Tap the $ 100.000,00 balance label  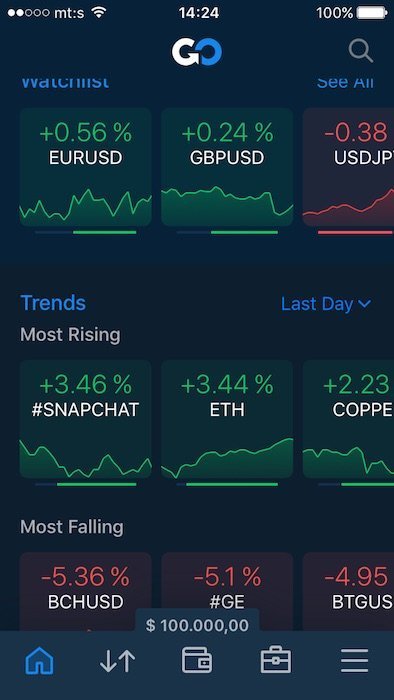pyautogui.click(x=197, y=625)
